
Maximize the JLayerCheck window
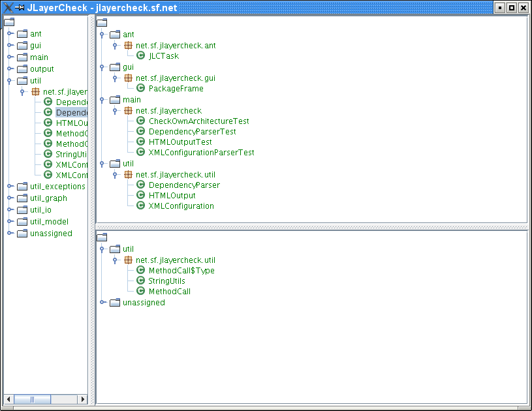point(512,7)
